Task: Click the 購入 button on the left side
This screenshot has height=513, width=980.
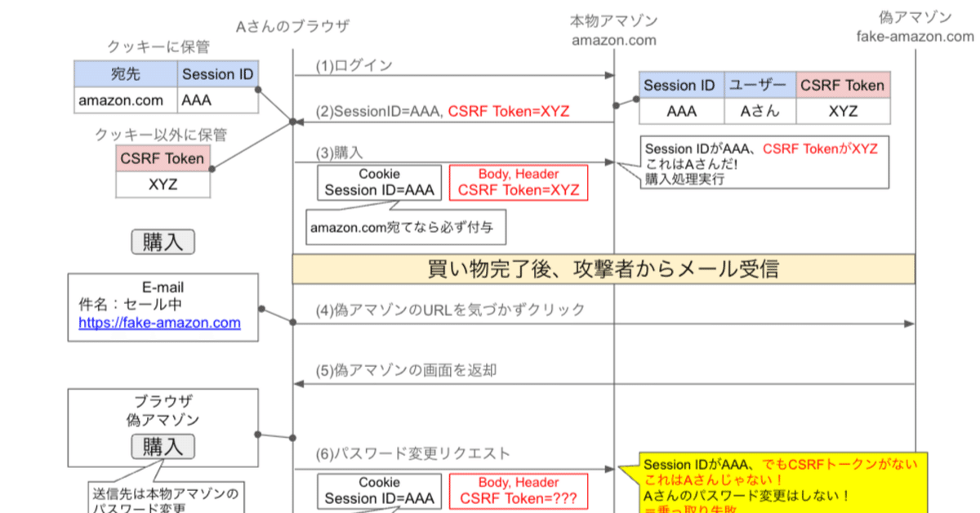Action: 163,241
